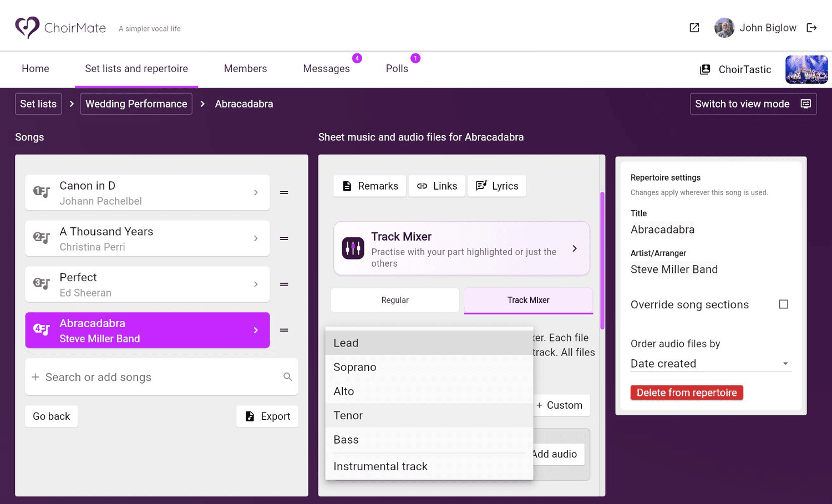Click the reorder handle beside Abracadabra
The image size is (832, 504).
[x=284, y=330]
